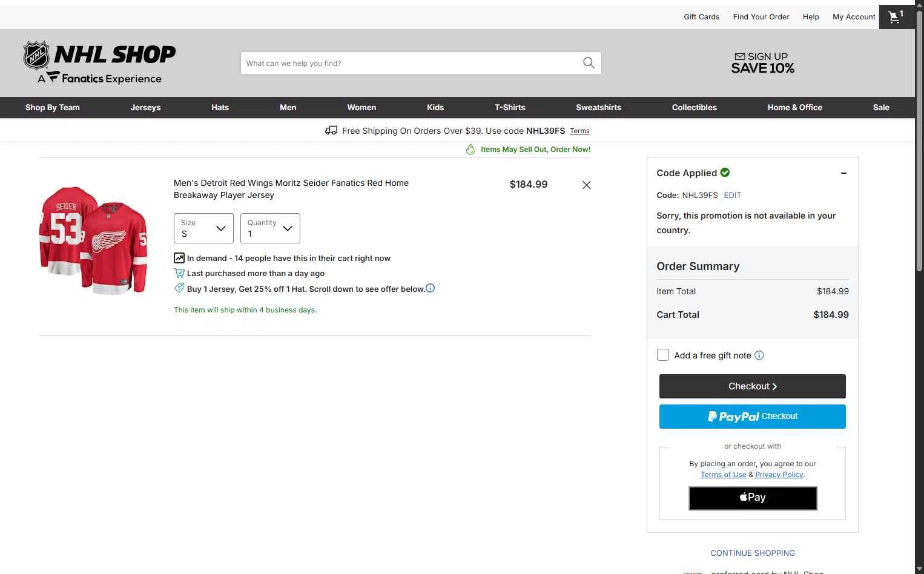
Task: Click Continue Shopping link
Action: coord(753,553)
